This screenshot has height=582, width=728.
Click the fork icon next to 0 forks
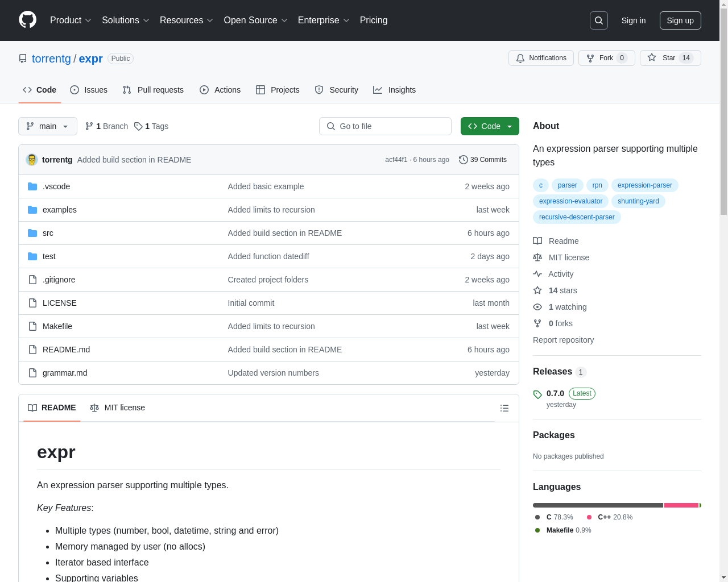click(537, 323)
